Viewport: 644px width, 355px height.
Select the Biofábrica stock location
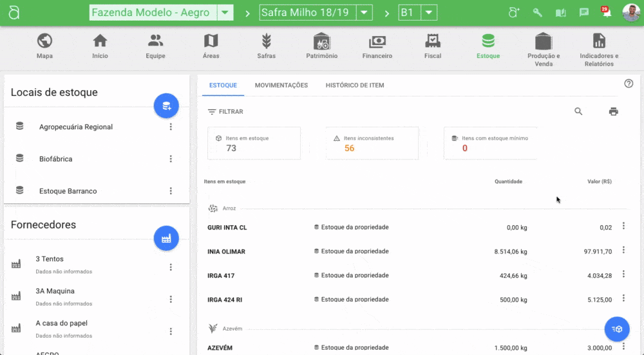[x=56, y=159]
